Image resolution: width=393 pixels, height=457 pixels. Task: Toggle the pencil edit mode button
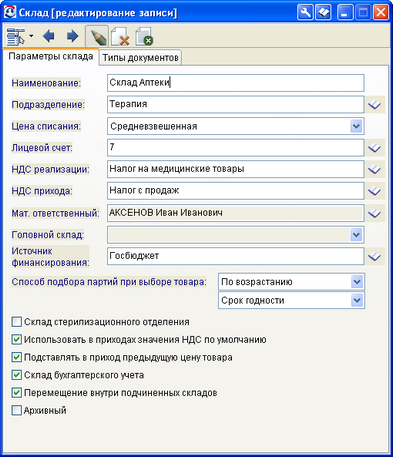(x=97, y=36)
